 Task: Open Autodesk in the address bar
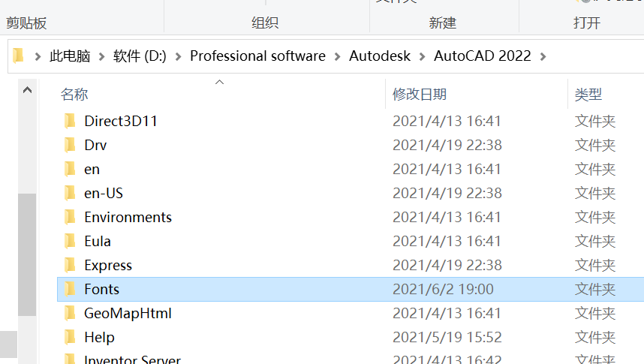(380, 56)
